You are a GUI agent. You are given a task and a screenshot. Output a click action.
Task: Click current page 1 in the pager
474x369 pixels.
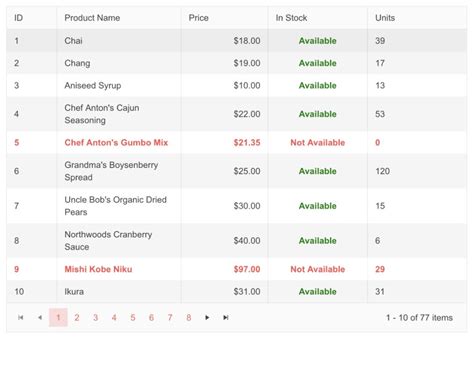tap(58, 317)
